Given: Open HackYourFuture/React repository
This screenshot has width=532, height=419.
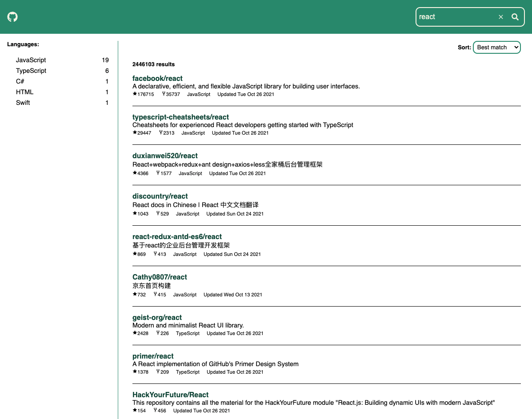Looking at the screenshot, I should click(170, 395).
